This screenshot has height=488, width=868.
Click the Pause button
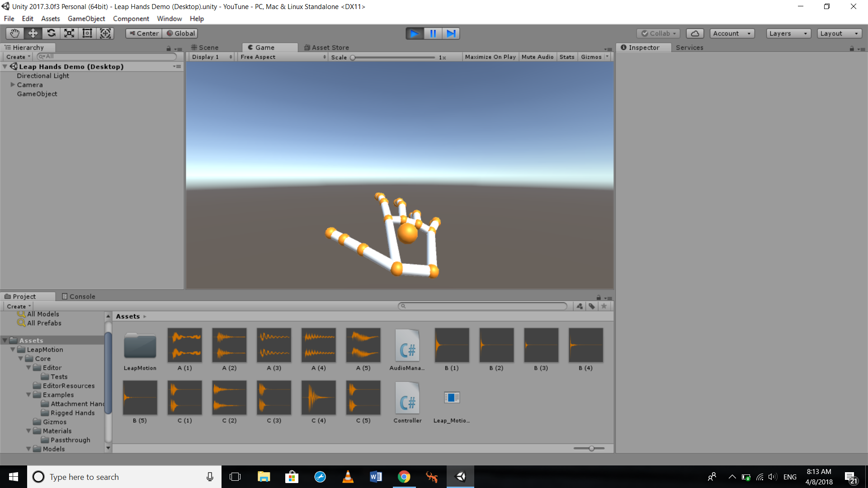[x=433, y=33]
